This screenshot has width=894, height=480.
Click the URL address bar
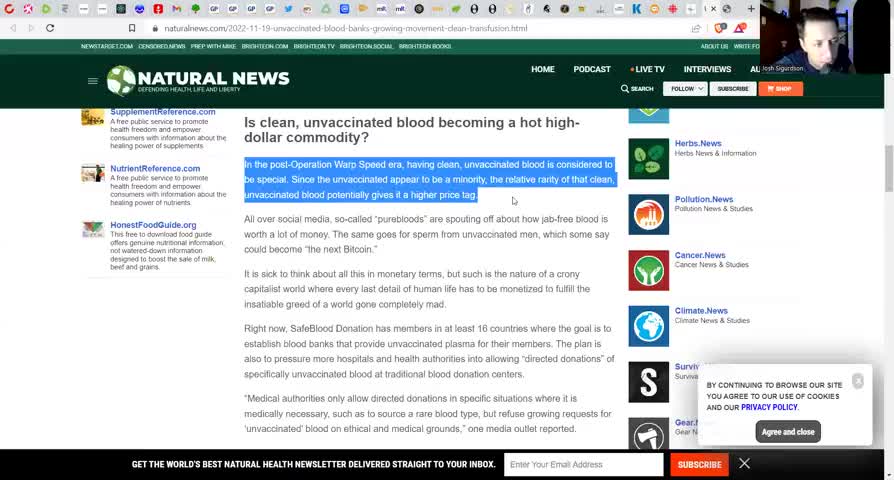(x=346, y=28)
